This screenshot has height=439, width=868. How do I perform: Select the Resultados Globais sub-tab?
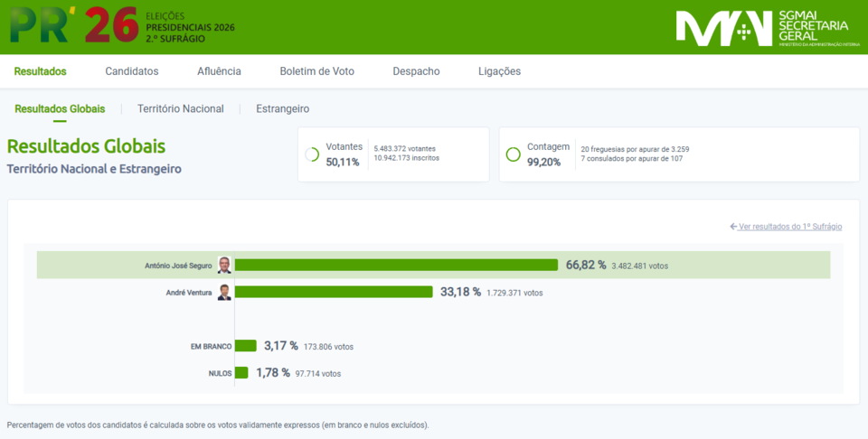click(x=60, y=108)
